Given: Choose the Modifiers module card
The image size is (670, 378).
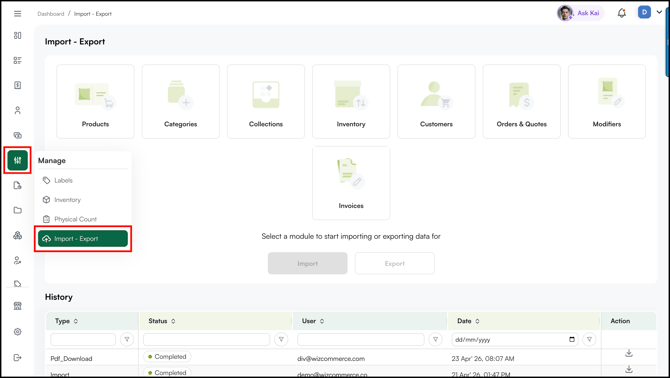Looking at the screenshot, I should [x=607, y=102].
